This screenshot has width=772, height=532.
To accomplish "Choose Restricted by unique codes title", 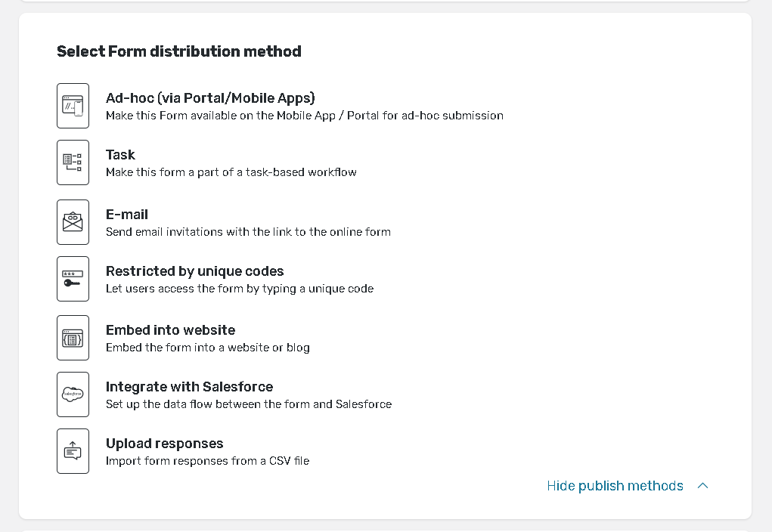I will [x=194, y=271].
